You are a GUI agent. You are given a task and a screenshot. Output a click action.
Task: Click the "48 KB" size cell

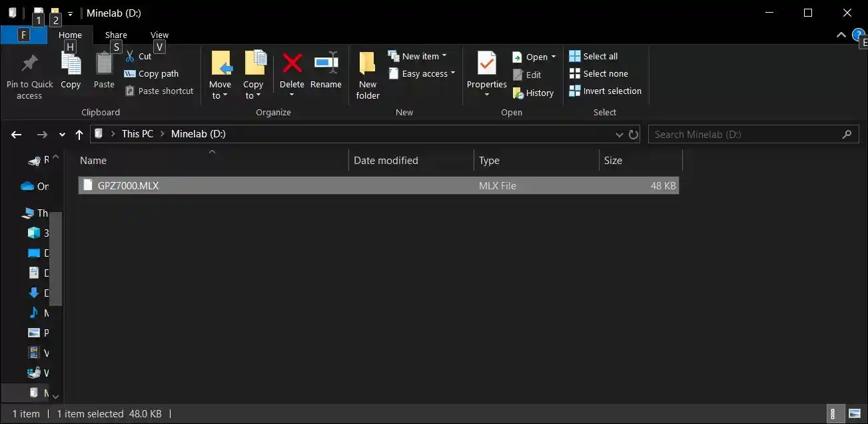[663, 186]
